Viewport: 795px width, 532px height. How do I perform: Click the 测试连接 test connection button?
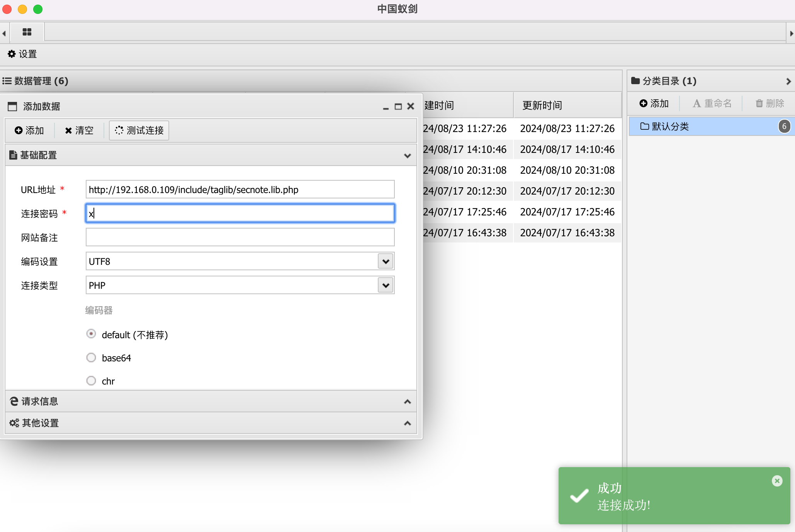pyautogui.click(x=139, y=130)
